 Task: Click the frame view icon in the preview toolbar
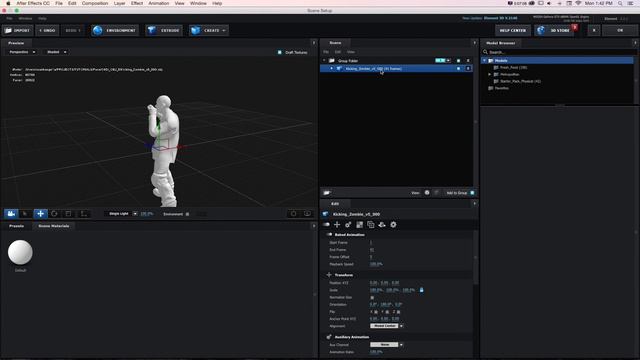[293, 213]
